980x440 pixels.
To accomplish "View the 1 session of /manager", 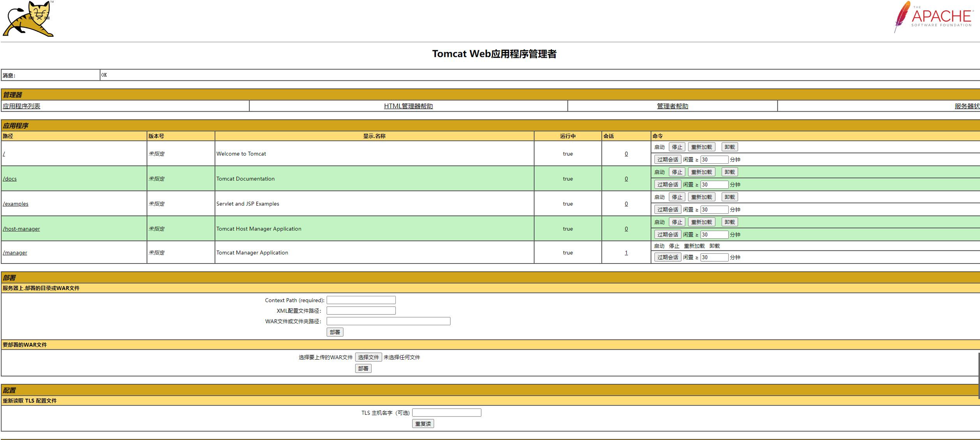I will (x=626, y=253).
